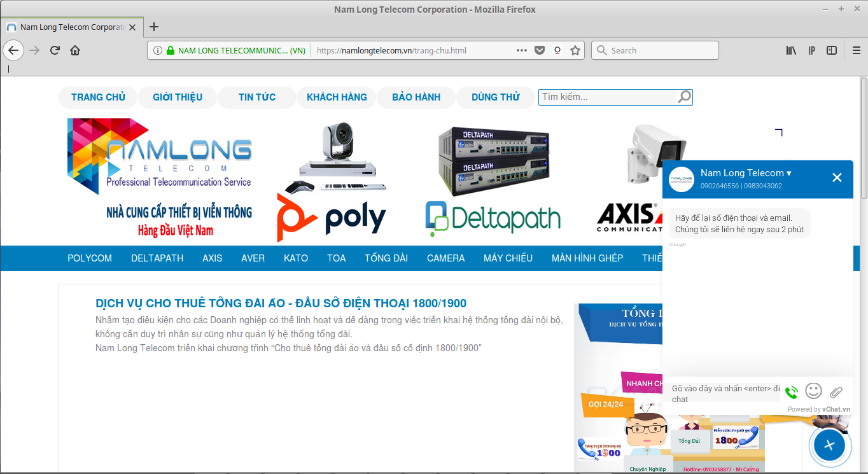The width and height of the screenshot is (868, 474).
Task: Click the chat message input field
Action: pos(725,394)
